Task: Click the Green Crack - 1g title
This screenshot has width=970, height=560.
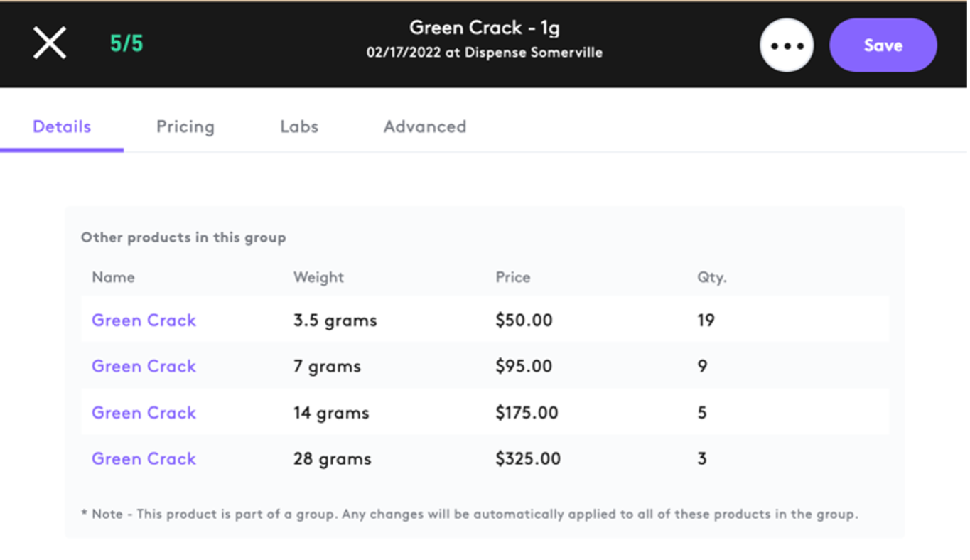Action: (x=485, y=28)
